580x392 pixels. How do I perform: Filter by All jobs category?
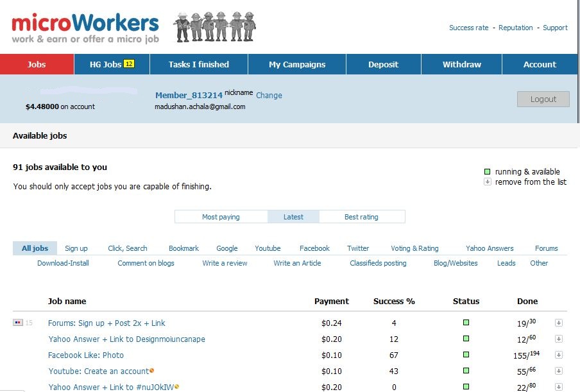[x=35, y=248]
